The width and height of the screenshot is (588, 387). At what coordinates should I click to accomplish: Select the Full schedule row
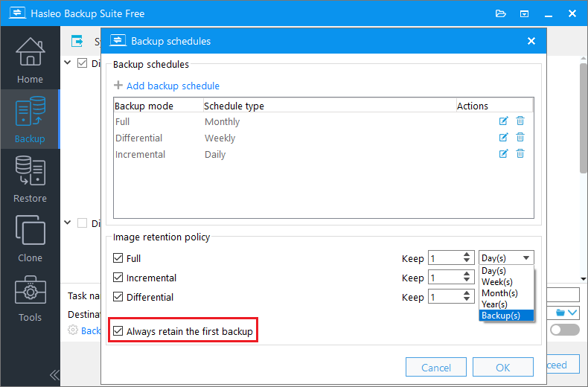(x=323, y=121)
